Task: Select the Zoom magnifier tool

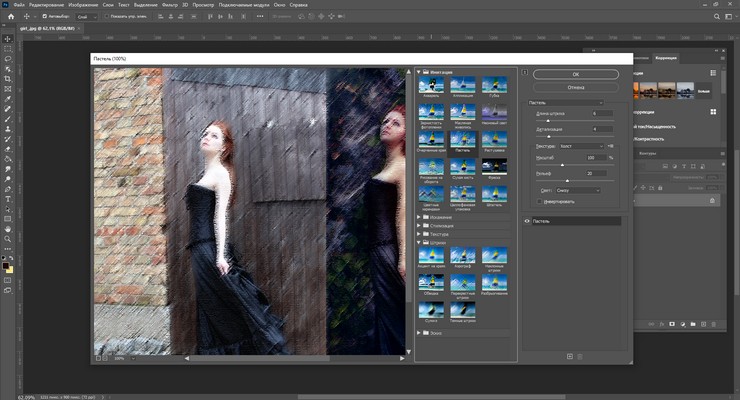Action: 8,238
